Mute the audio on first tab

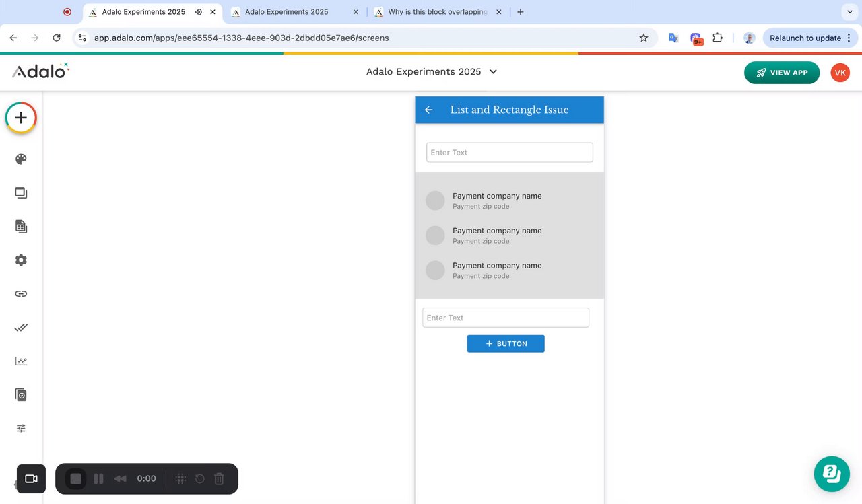tap(199, 12)
